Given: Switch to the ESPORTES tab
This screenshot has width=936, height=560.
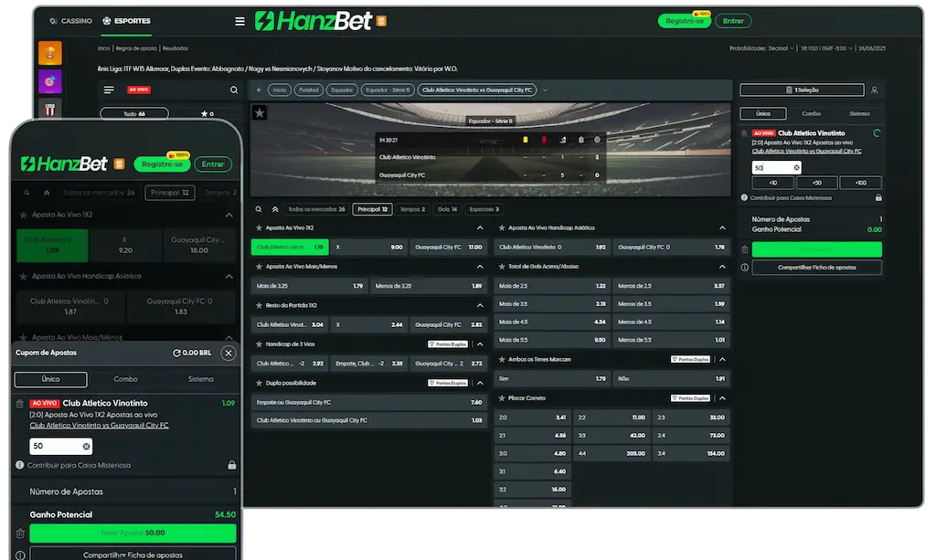Looking at the screenshot, I should click(126, 21).
